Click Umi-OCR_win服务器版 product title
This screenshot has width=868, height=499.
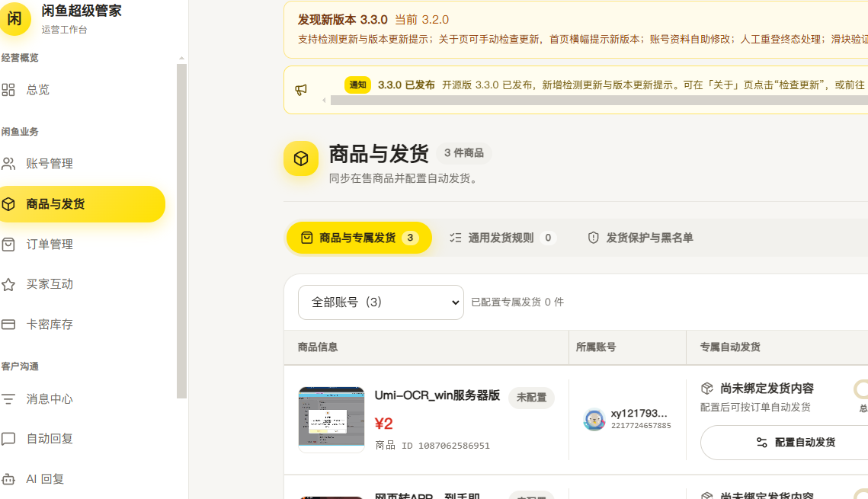click(x=437, y=395)
